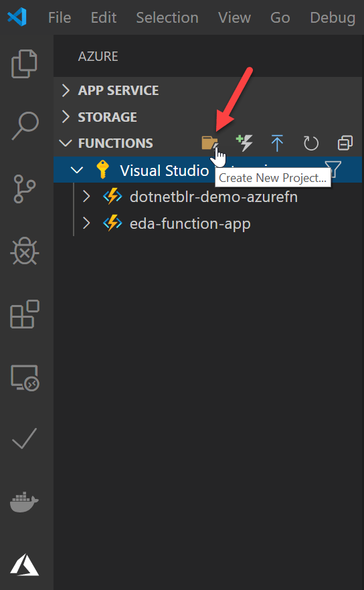Select the Visual Studio subscription row
The width and height of the screenshot is (364, 590).
click(x=208, y=170)
